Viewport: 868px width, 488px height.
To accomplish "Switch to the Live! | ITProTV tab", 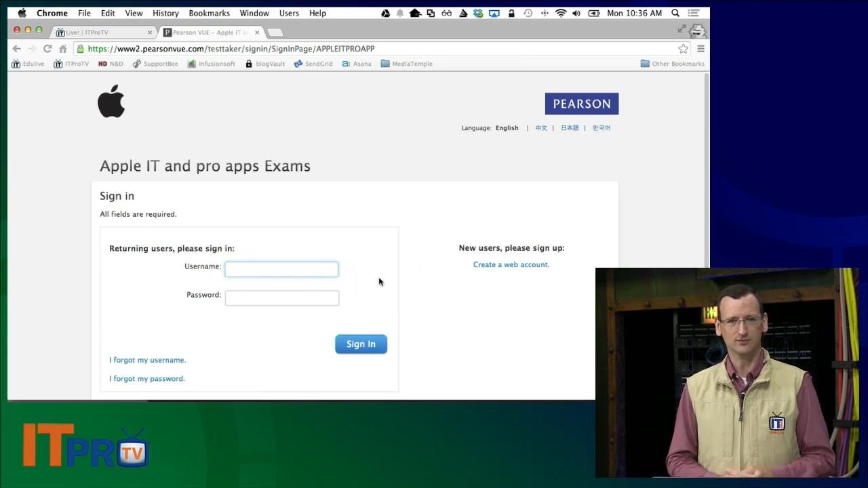I will click(x=102, y=32).
